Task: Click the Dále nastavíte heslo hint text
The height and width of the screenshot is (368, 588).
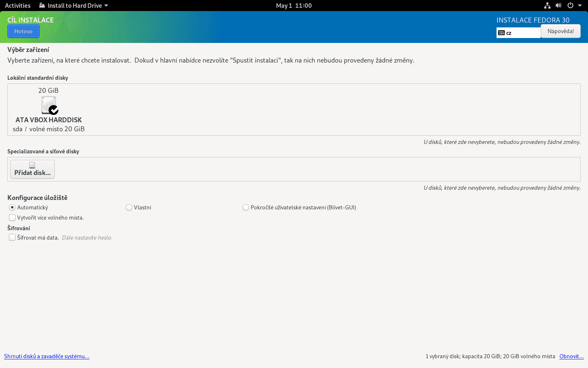Action: click(87, 238)
